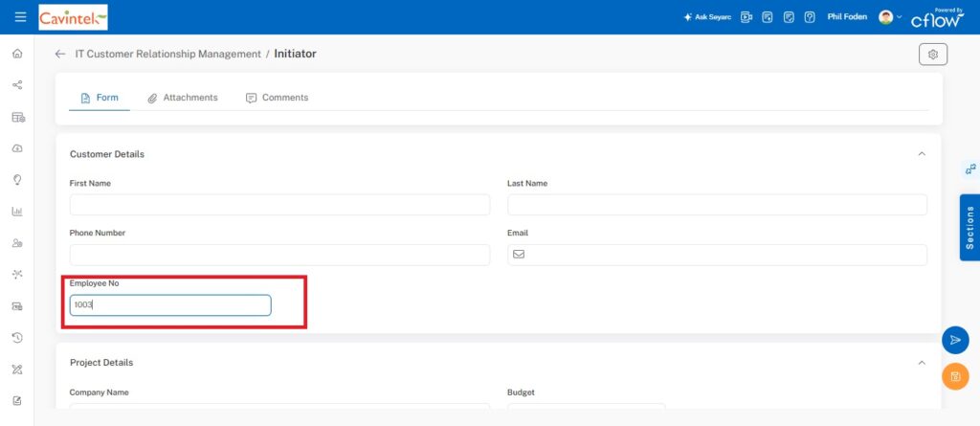Image resolution: width=980 pixels, height=426 pixels.
Task: Open the reports chart icon in sidebar
Action: [17, 212]
